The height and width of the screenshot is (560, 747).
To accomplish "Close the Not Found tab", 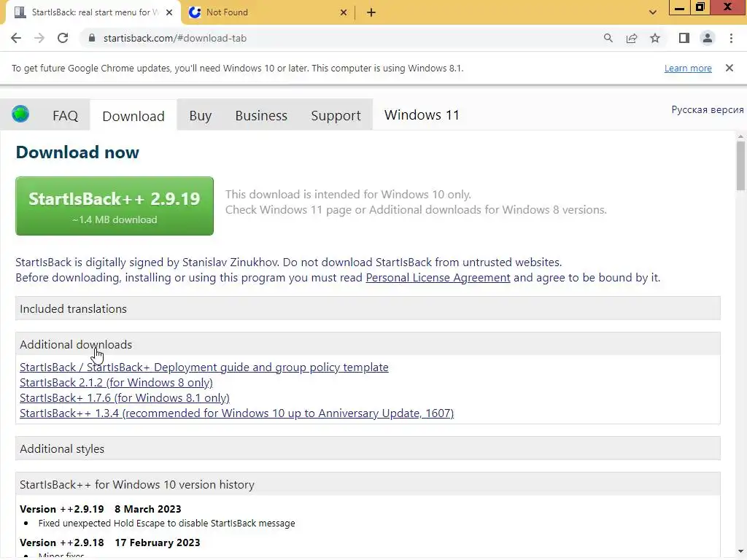I will click(344, 12).
